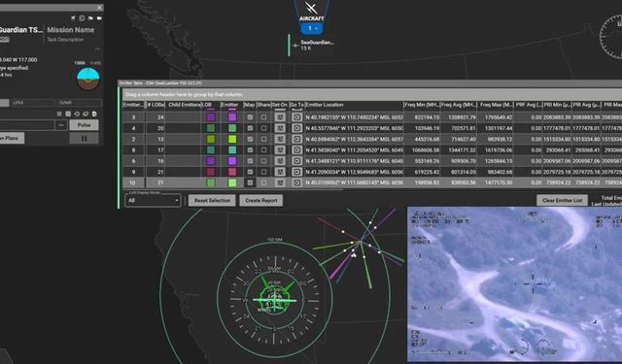The image size is (622, 364).
Task: Select the location cell starting N 41.2090034
Action: (354, 172)
